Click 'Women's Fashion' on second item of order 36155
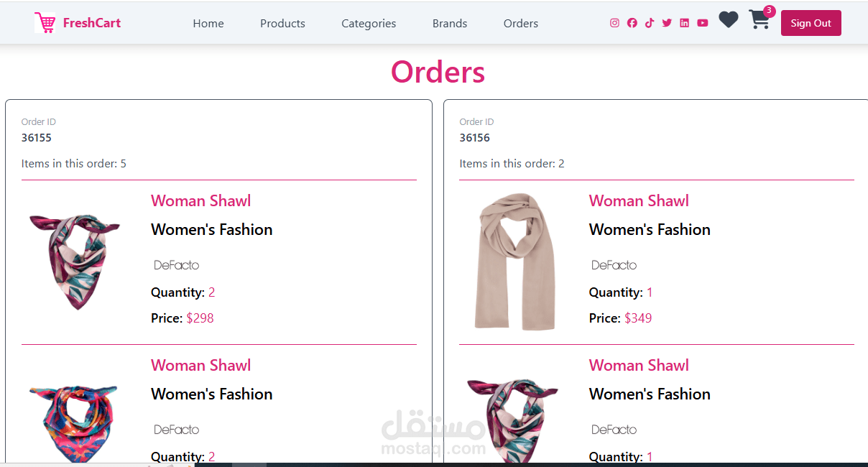 pos(212,394)
